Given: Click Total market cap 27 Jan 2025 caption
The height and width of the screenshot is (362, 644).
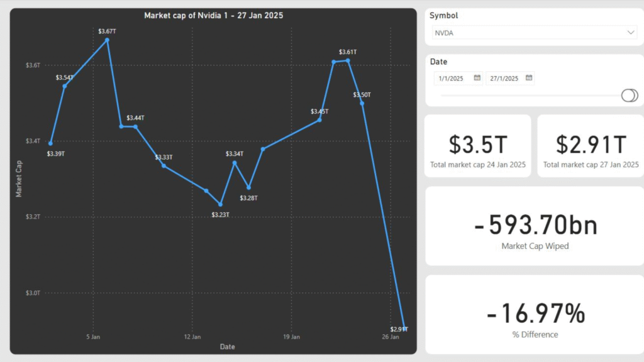Looking at the screenshot, I should click(x=591, y=165).
